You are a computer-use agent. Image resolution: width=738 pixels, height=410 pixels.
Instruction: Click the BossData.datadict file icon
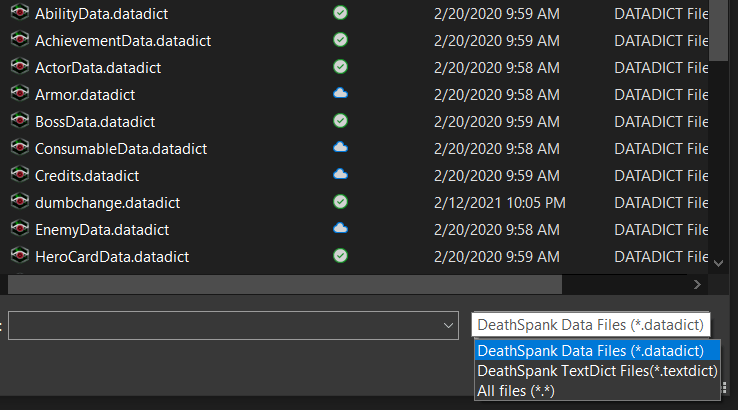click(18, 121)
